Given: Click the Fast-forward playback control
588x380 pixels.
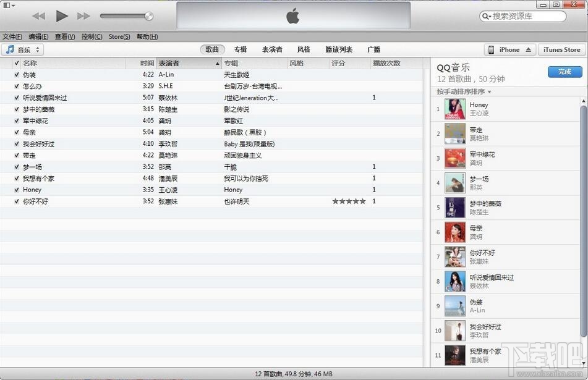Looking at the screenshot, I should (84, 17).
